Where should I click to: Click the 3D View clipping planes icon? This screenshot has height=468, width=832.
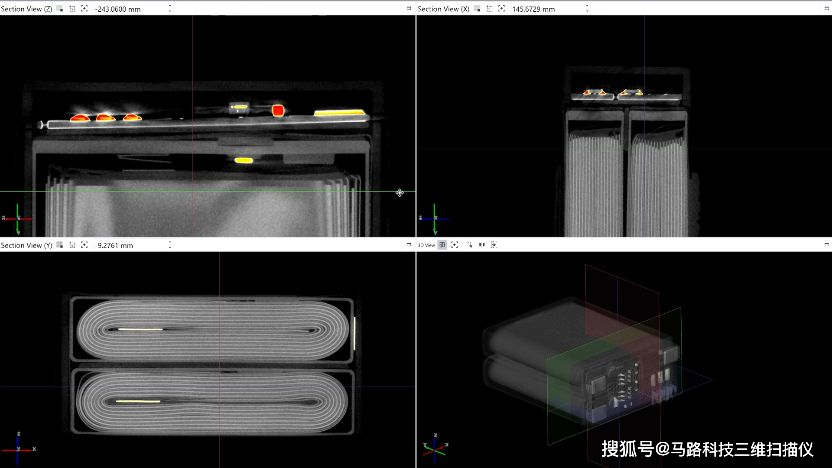pos(482,245)
